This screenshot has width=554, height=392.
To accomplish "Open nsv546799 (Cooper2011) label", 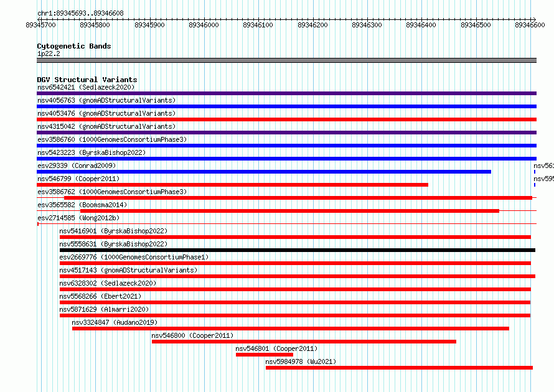I will (x=78, y=179).
